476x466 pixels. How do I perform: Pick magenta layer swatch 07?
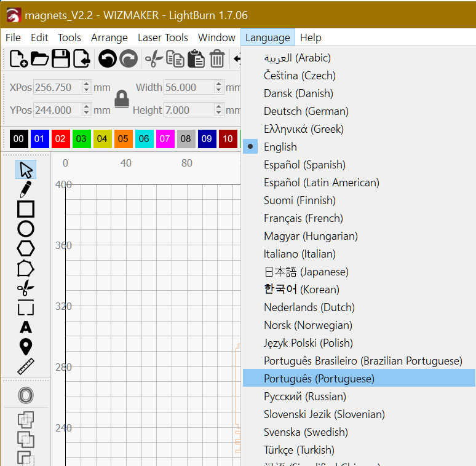[165, 139]
